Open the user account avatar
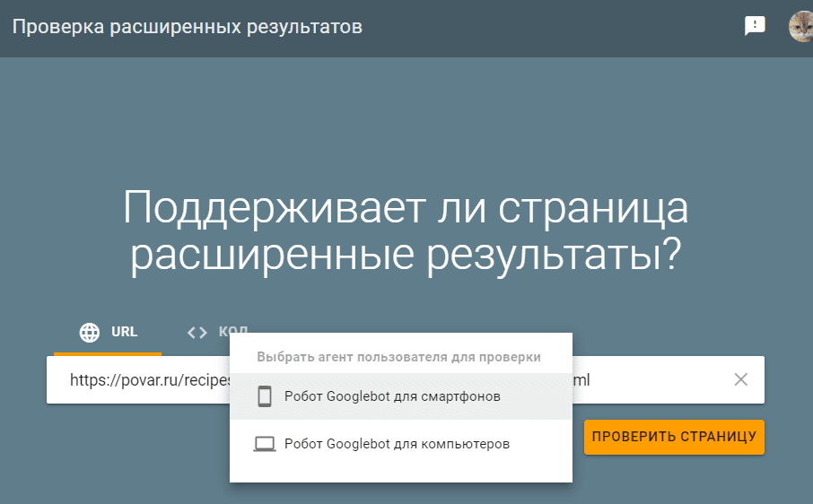This screenshot has height=504, width=813. [x=801, y=26]
